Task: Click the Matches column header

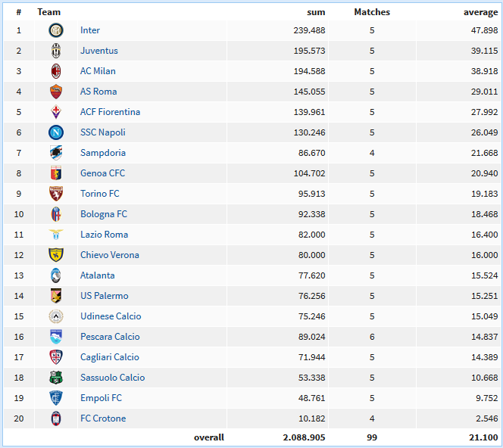Action: 372,12
